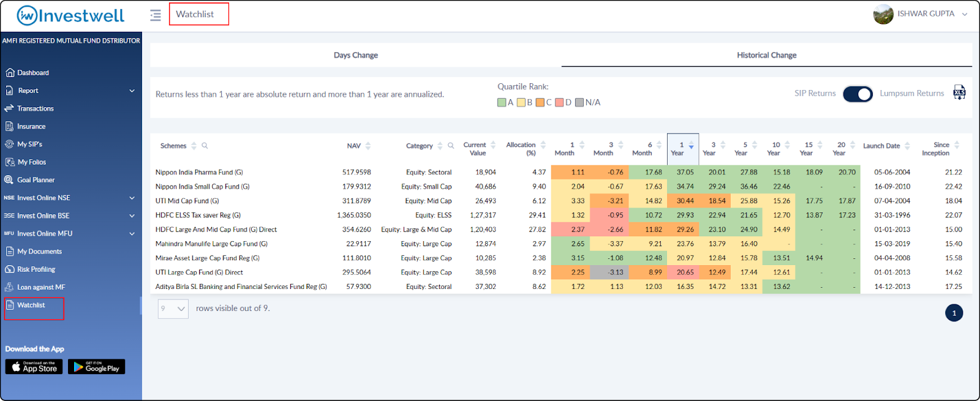Select UTI Mid Cap Fund (G) scheme
This screenshot has width=980, height=401.
187,201
